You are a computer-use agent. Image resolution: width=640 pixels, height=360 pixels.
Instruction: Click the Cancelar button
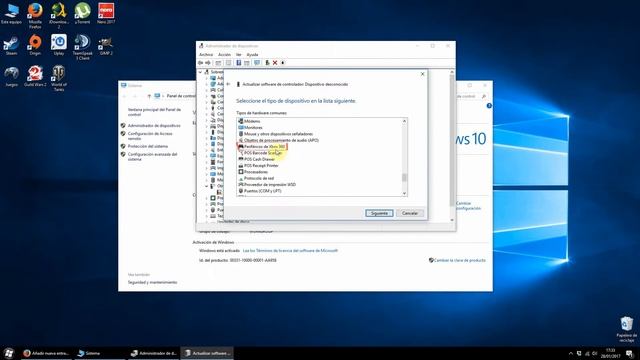[x=410, y=213]
